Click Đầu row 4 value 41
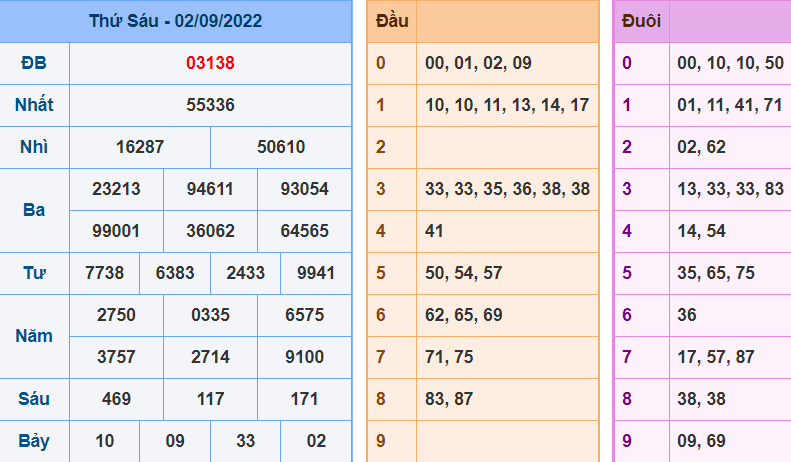Image resolution: width=791 pixels, height=462 pixels. [434, 231]
